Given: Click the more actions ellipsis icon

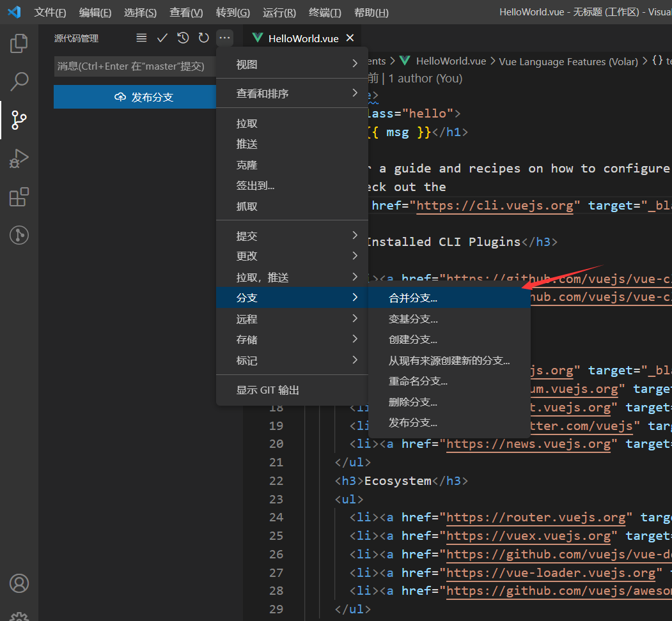Looking at the screenshot, I should point(224,38).
